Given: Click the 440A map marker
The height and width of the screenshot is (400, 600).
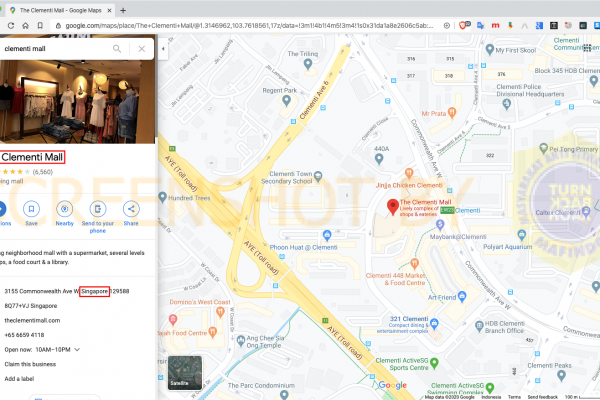Looking at the screenshot, I should 379,158.
